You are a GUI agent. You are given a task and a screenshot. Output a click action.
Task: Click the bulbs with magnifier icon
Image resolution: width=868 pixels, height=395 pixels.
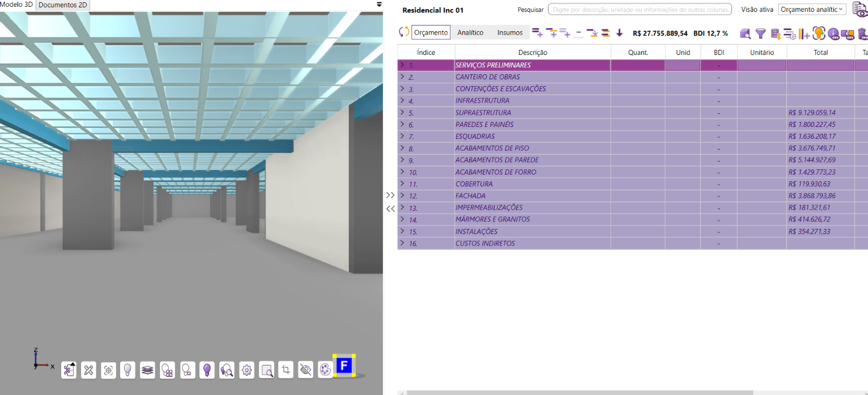227,370
